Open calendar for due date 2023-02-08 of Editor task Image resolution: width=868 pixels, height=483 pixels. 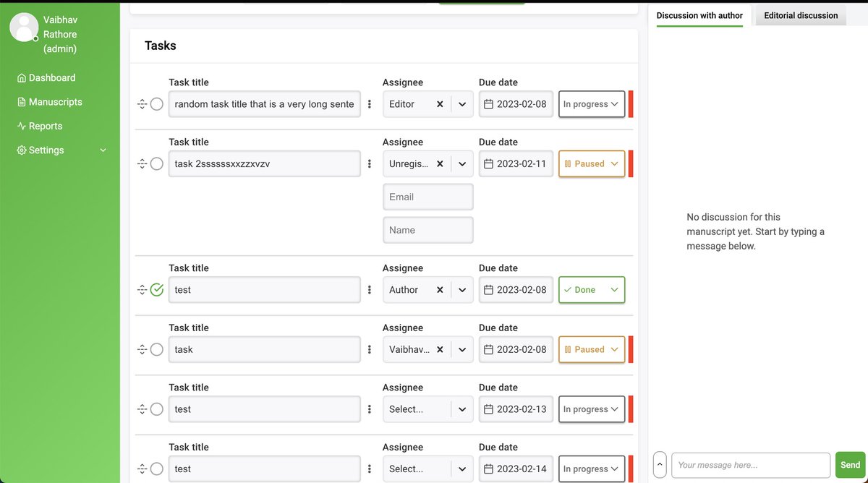point(488,104)
